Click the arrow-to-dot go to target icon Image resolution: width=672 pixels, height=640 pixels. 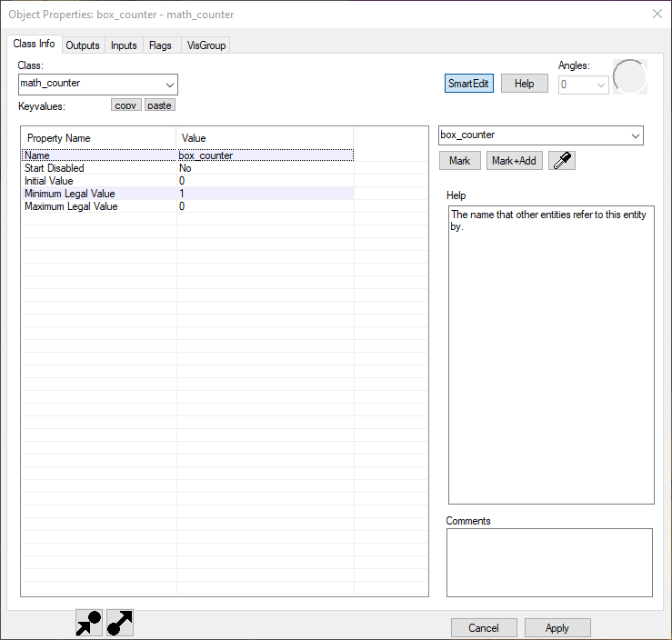point(89,623)
